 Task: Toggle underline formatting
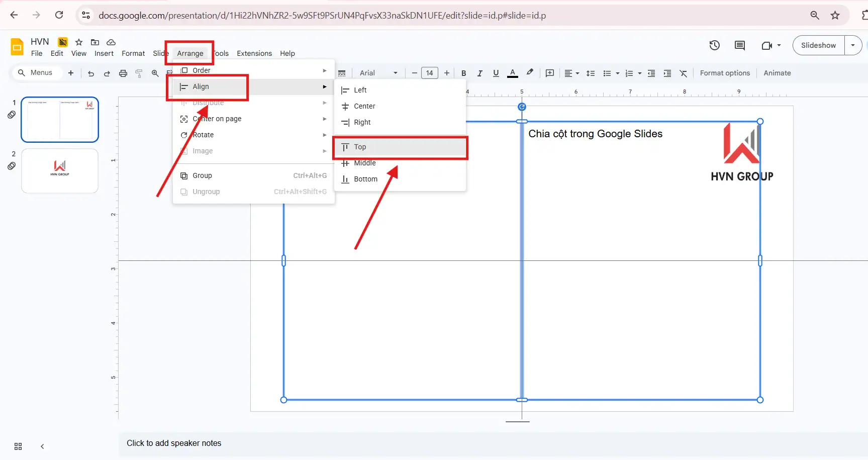tap(496, 73)
